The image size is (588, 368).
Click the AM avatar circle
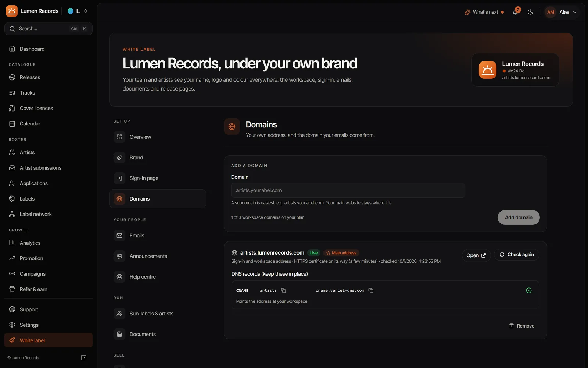pyautogui.click(x=551, y=12)
